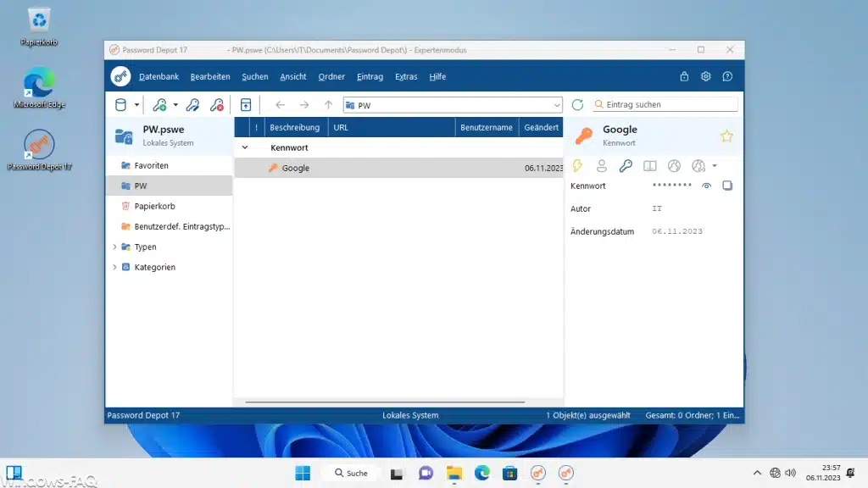
Task: Sort by the exclamation mark column header
Action: coord(256,127)
